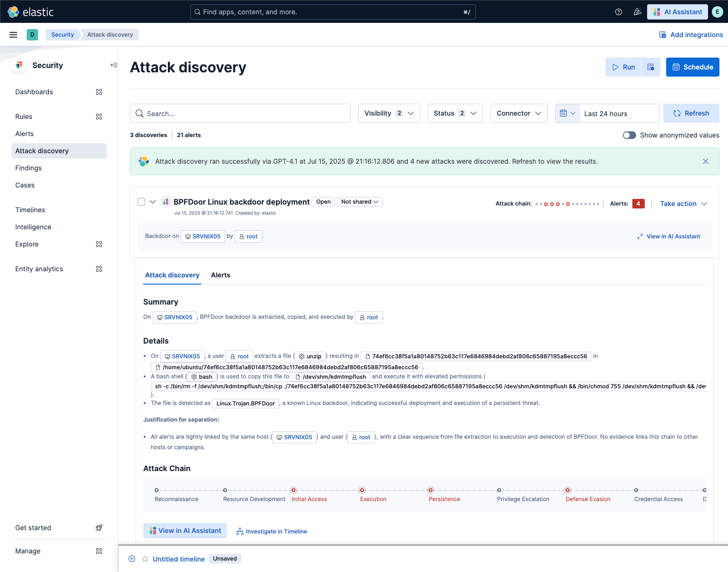Open the date quick menu calendar icon
The height and width of the screenshot is (572, 728).
pyautogui.click(x=568, y=113)
